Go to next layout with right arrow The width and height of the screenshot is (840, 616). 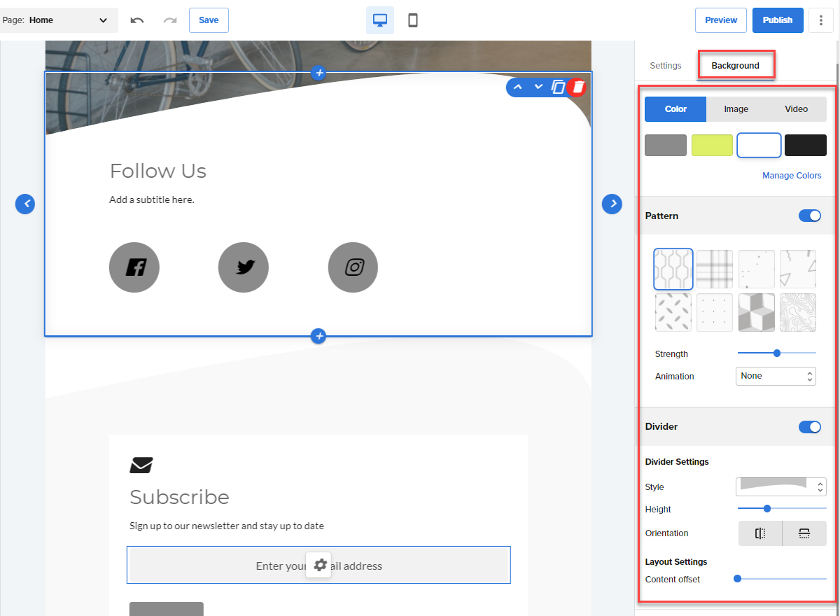612,204
